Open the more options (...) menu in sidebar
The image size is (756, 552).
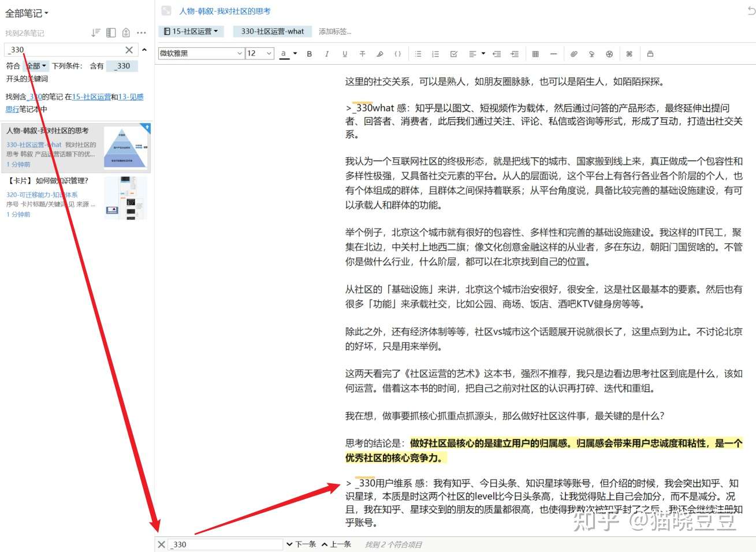[x=141, y=32]
